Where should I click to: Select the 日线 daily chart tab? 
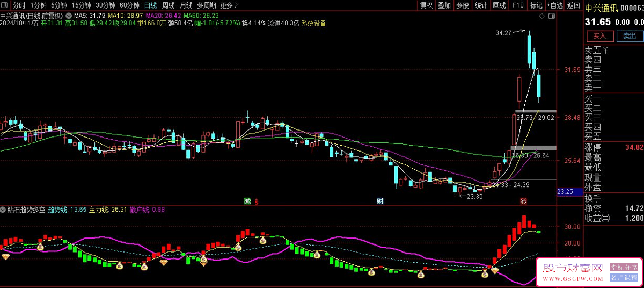150,5
